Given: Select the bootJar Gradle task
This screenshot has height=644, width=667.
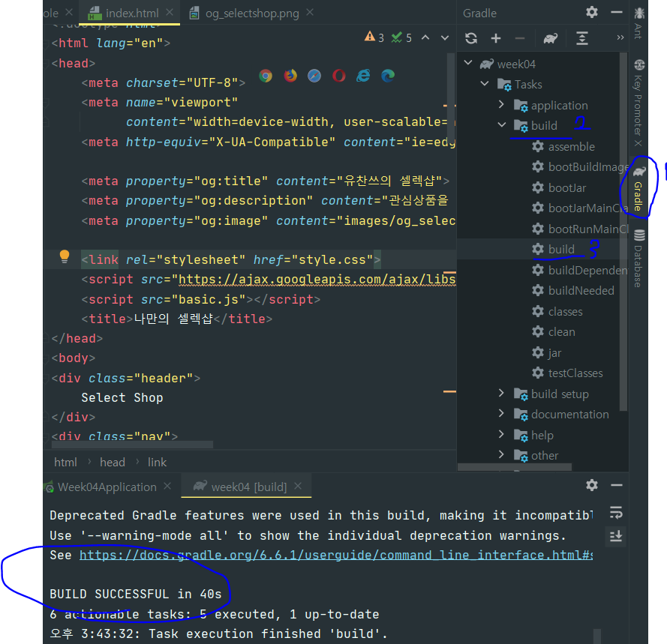Looking at the screenshot, I should click(x=559, y=187).
